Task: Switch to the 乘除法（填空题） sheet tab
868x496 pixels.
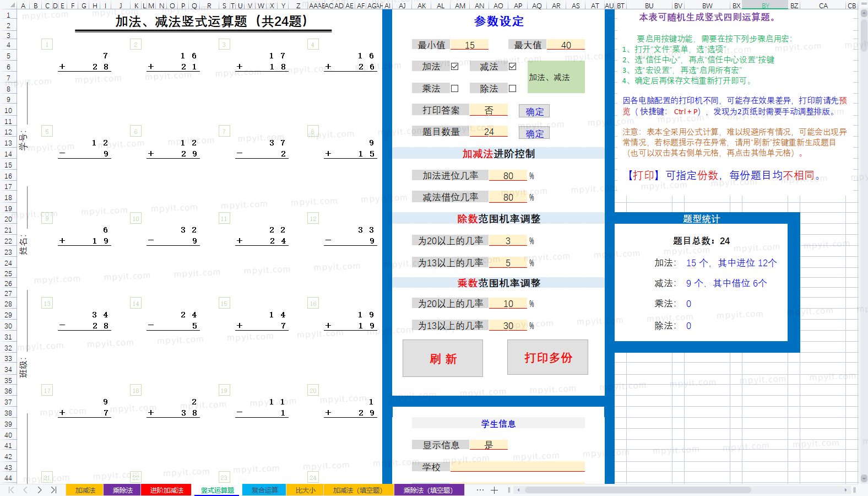Action: (428, 490)
